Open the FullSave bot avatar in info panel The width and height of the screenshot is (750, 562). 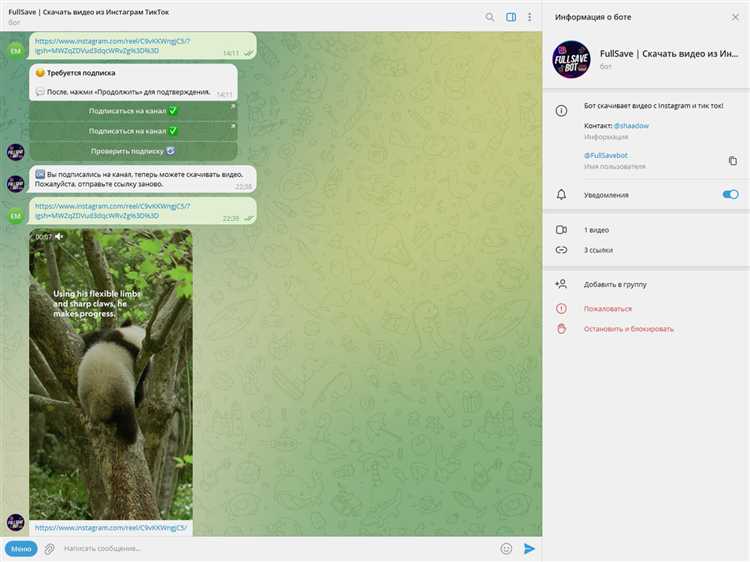[x=571, y=59]
